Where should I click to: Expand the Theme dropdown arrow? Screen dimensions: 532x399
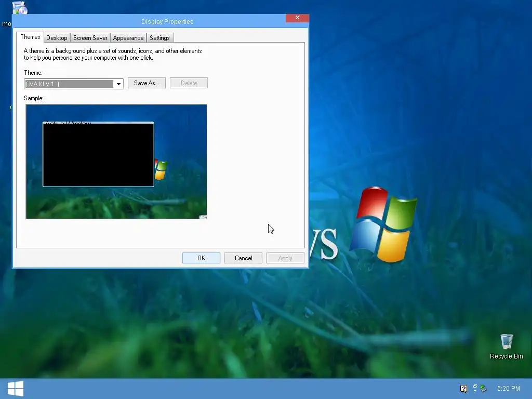[x=118, y=84]
